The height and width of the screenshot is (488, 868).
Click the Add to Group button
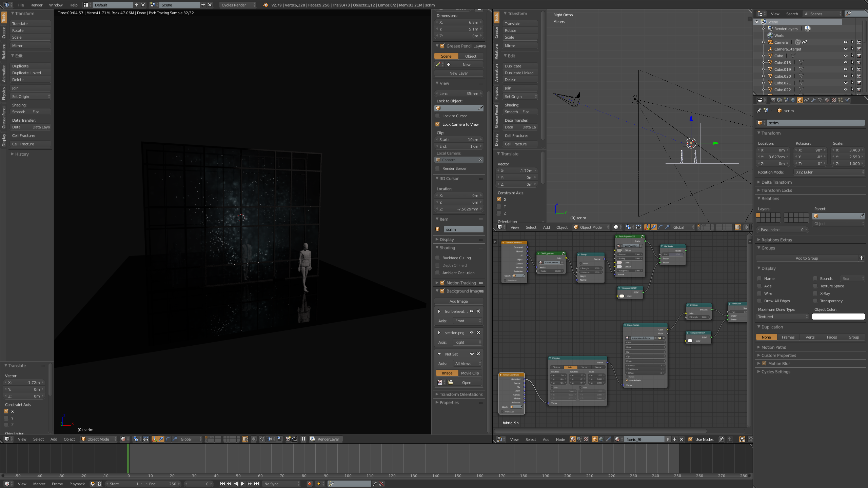click(x=807, y=258)
